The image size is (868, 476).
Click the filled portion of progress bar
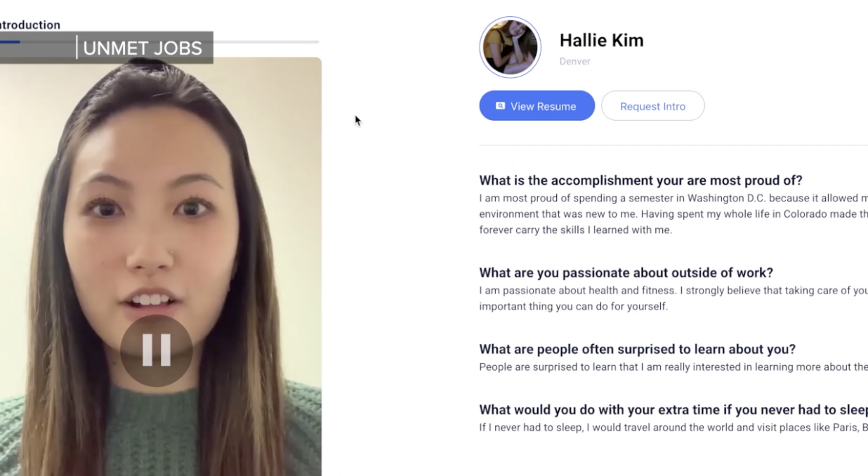(10, 42)
